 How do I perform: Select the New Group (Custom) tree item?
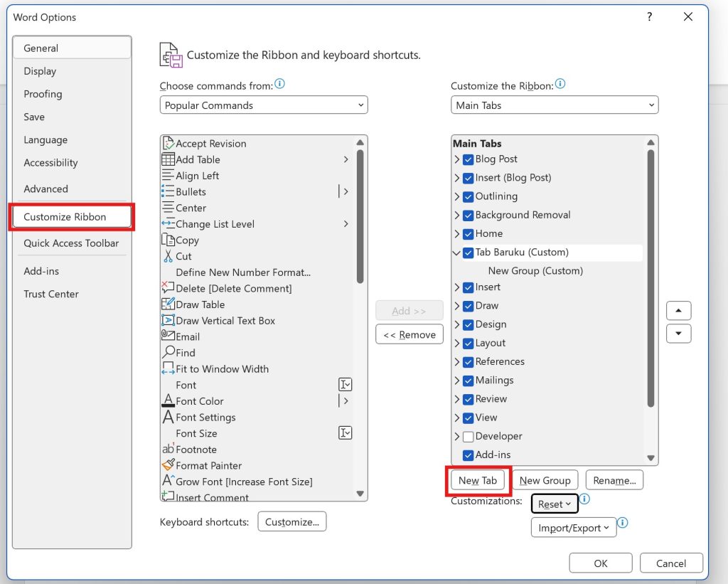535,271
